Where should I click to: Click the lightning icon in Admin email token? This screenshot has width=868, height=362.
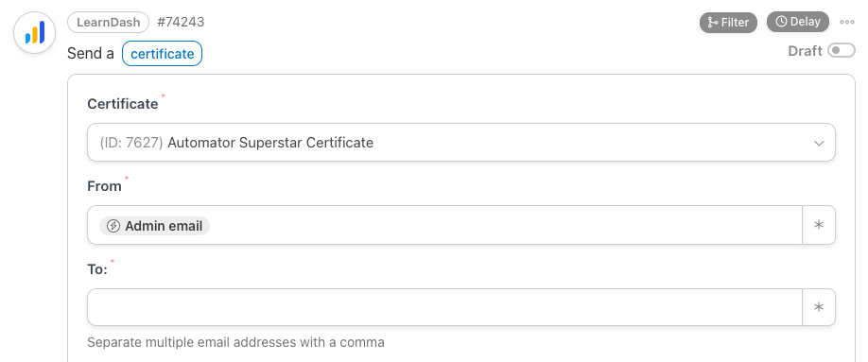(x=113, y=226)
